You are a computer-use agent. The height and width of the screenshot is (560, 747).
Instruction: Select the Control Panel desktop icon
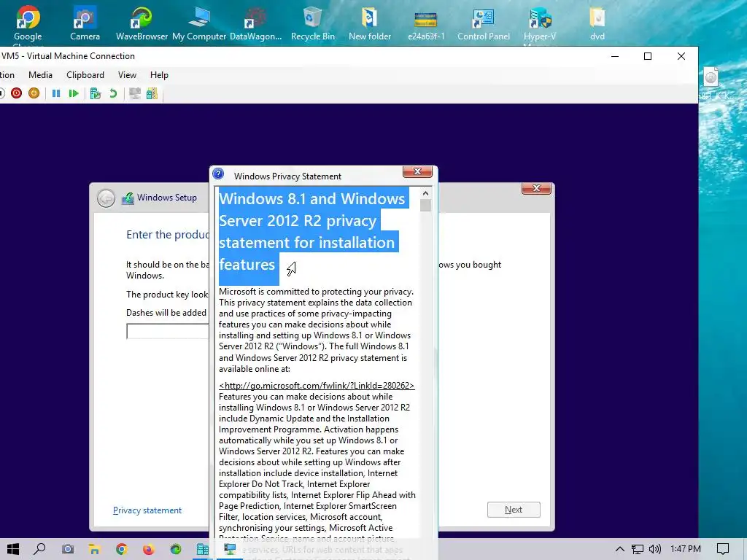484,23
